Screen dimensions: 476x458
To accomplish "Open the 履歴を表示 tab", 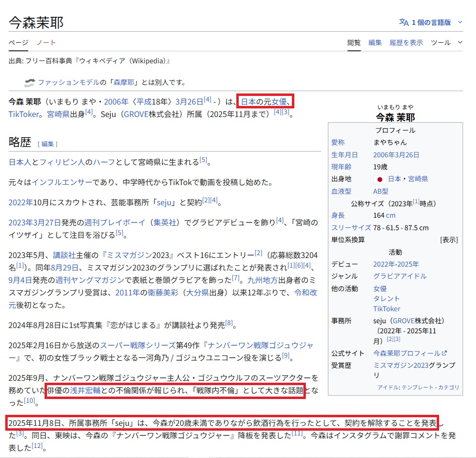I will click(x=406, y=43).
